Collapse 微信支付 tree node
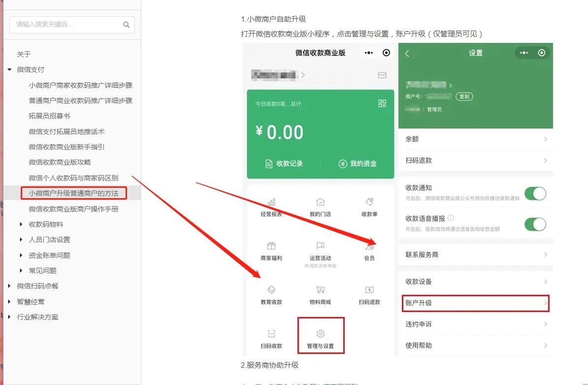Screen dimensions: 588x385 (10, 70)
